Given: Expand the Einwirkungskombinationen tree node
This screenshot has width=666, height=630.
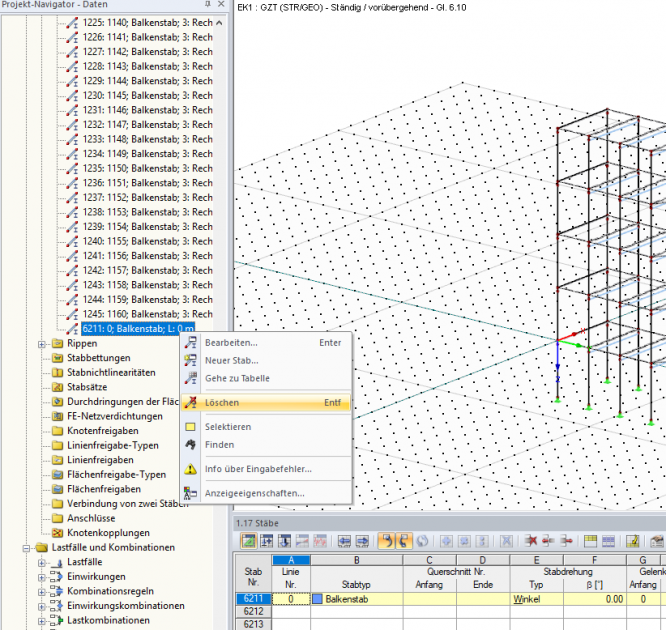Looking at the screenshot, I should tap(42, 607).
